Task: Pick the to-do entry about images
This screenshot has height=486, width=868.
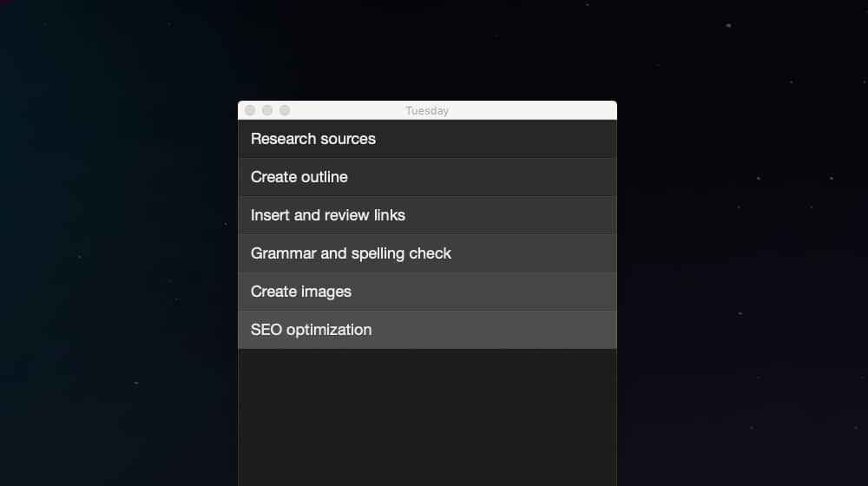Action: click(427, 292)
